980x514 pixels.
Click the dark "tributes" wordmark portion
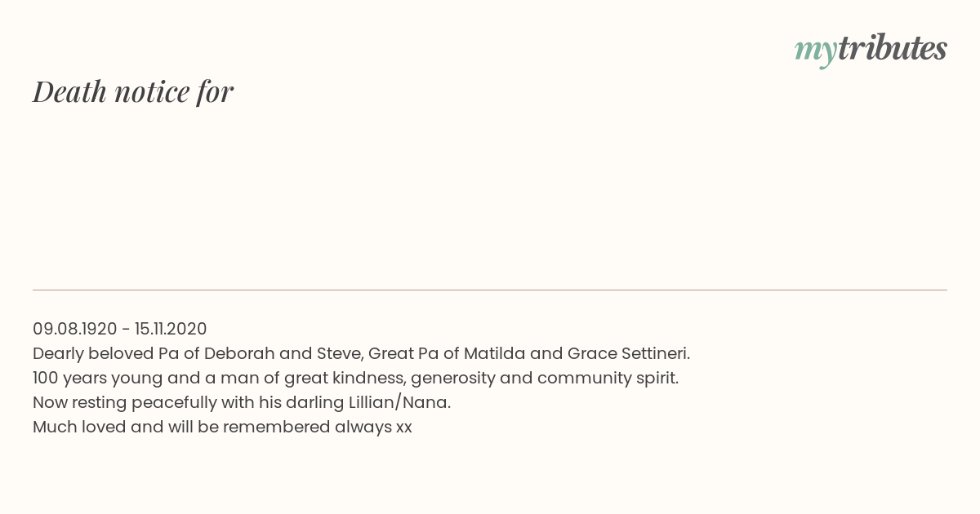pos(892,48)
